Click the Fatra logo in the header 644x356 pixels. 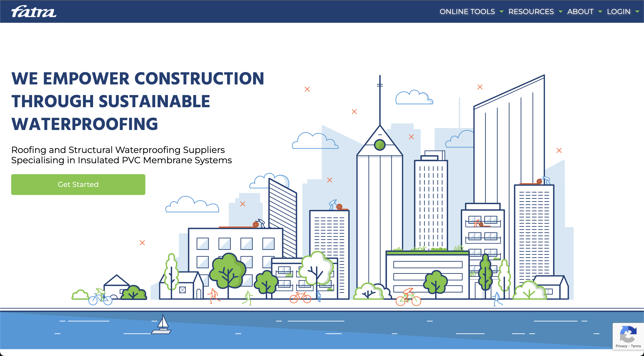pyautogui.click(x=34, y=11)
